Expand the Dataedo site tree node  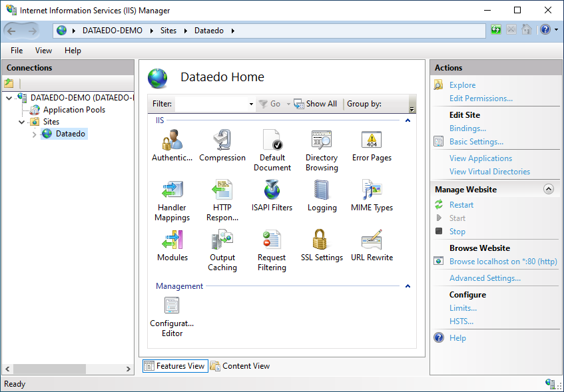click(35, 134)
